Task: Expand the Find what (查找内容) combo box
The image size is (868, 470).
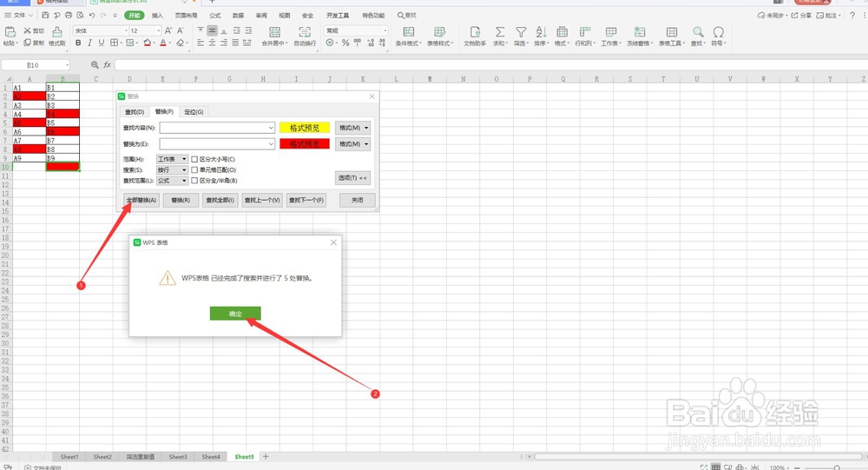Action: 271,128
